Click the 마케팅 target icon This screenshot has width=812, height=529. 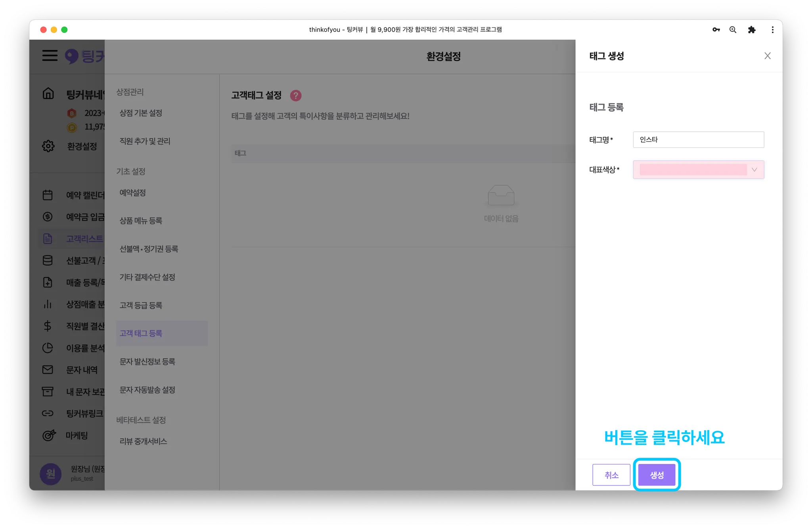tap(48, 435)
